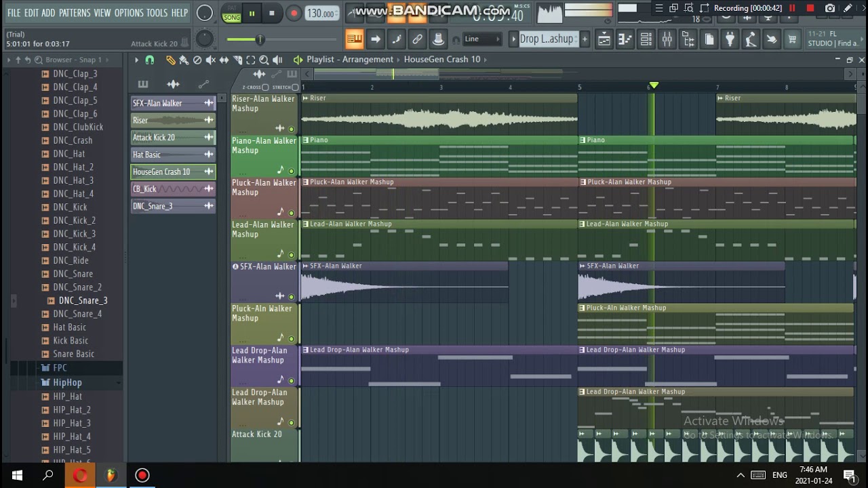
Task: Open the OPTIONS menu
Action: (129, 13)
